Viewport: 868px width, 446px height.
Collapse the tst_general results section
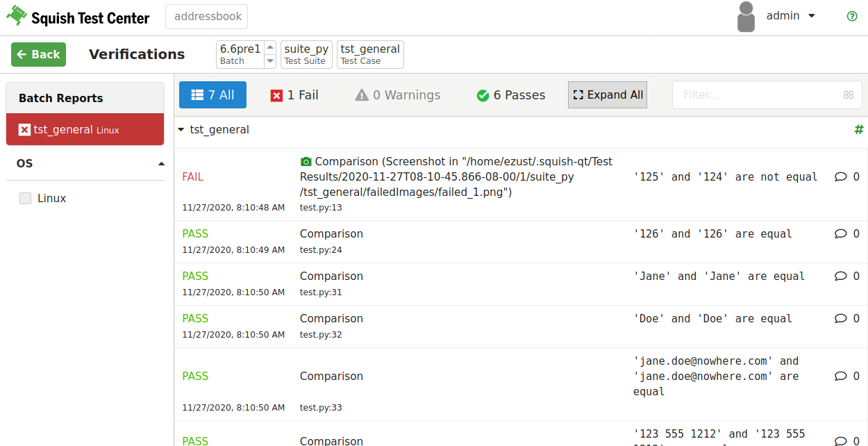[181, 129]
